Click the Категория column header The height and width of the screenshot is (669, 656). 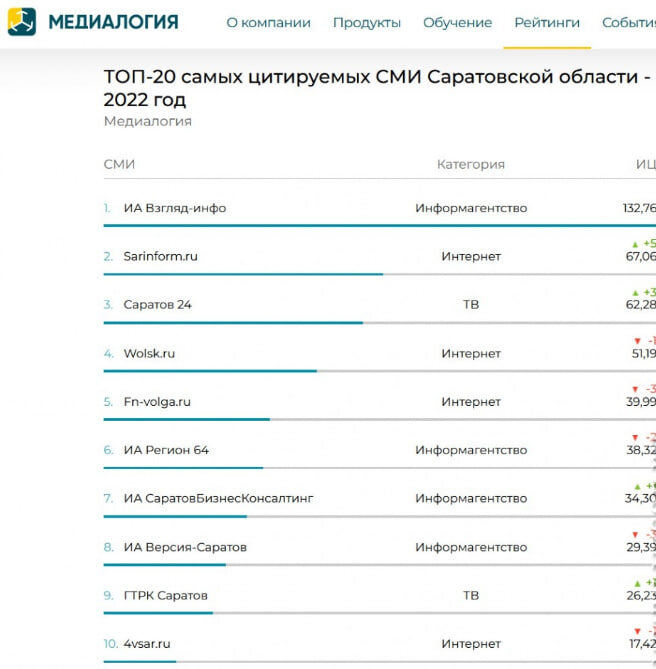[471, 164]
